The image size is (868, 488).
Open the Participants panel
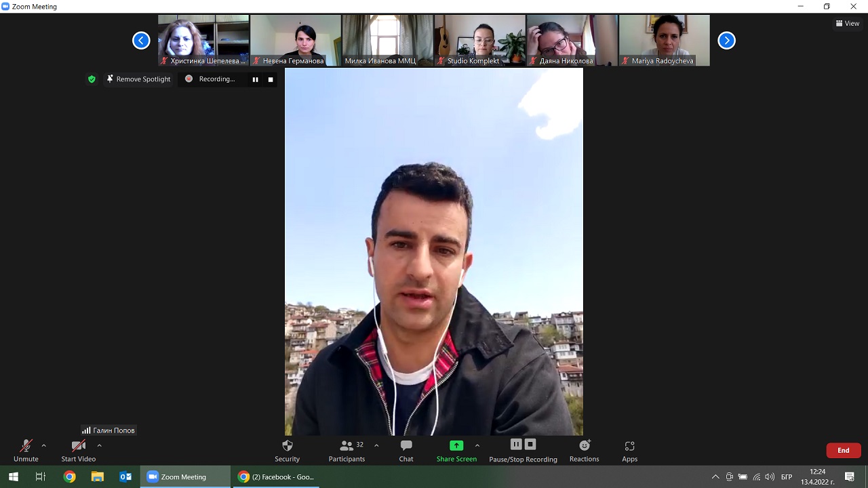[347, 450]
